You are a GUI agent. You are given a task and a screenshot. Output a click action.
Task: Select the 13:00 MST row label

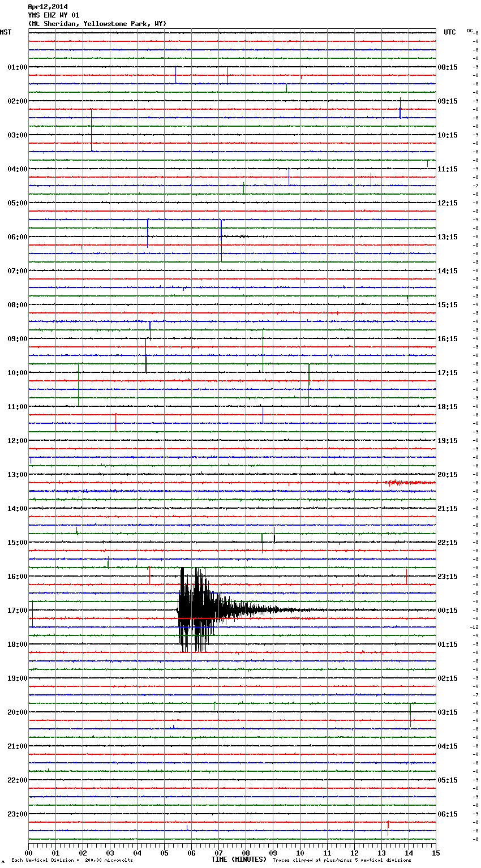pyautogui.click(x=18, y=475)
